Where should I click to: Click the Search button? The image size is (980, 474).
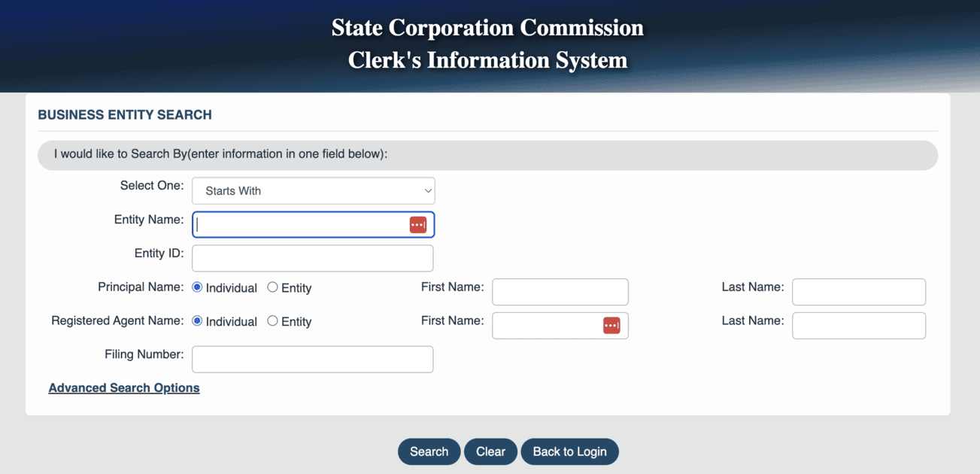tap(429, 451)
